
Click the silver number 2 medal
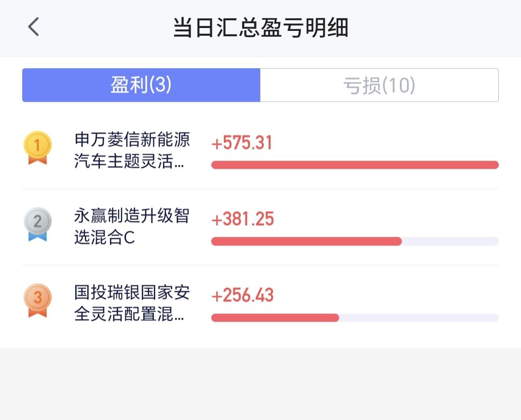pos(38,224)
